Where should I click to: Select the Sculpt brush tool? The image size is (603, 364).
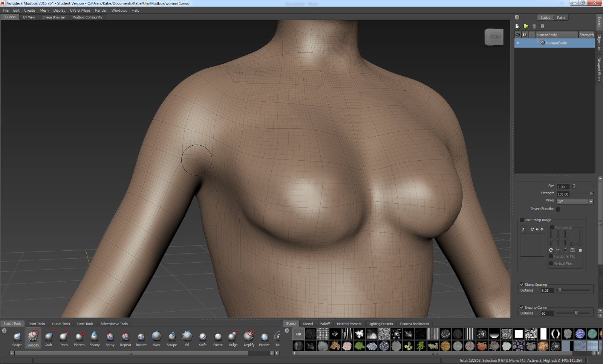click(x=17, y=338)
